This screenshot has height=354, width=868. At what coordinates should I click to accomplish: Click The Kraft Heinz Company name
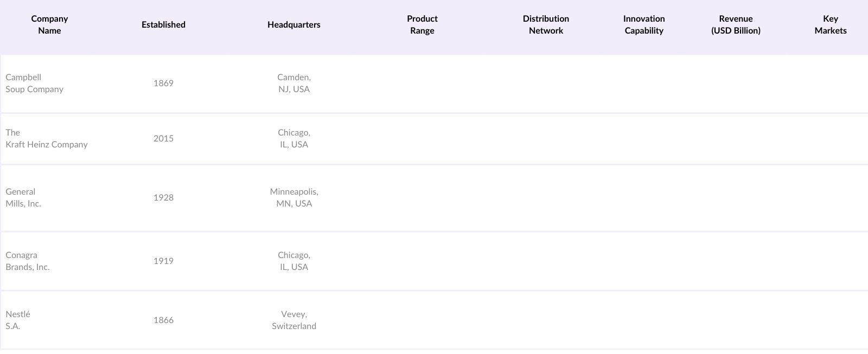tap(47, 139)
